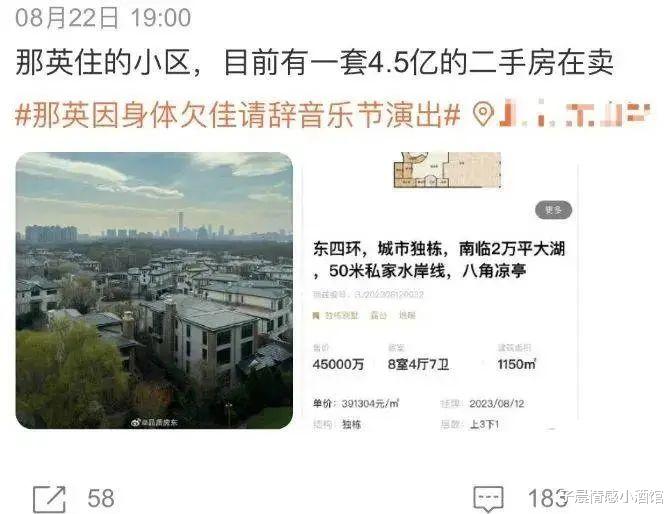Click the 1150㎡ building area value
Screen dimensions: 671x514
(x=517, y=365)
